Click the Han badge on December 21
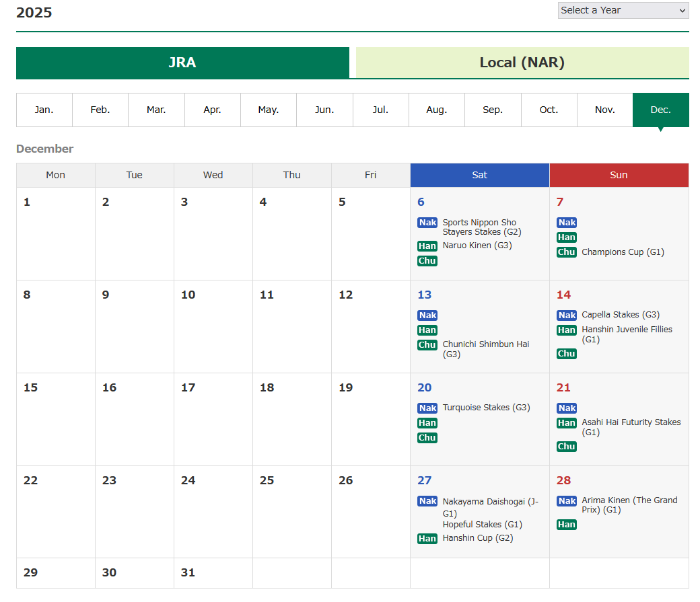 click(567, 423)
